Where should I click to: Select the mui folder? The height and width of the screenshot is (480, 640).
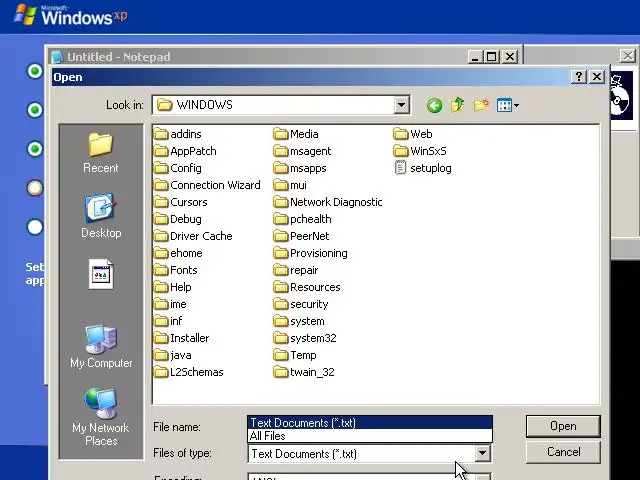pos(290,185)
